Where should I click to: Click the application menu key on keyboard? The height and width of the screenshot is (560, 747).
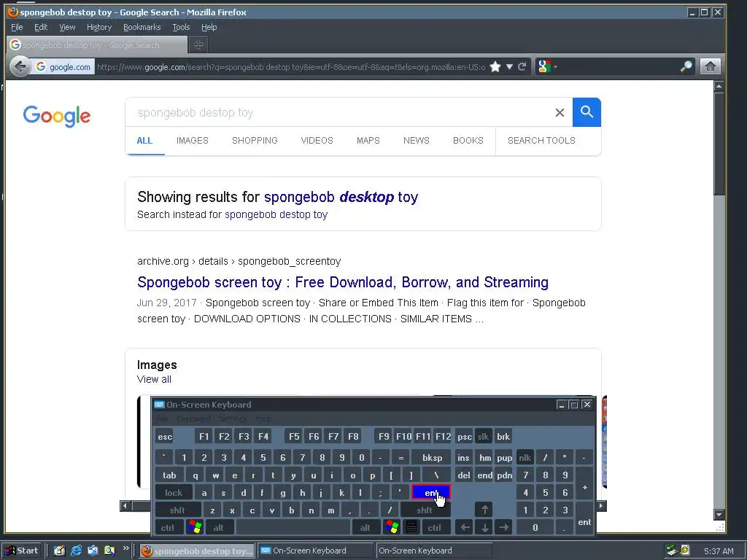tap(411, 527)
